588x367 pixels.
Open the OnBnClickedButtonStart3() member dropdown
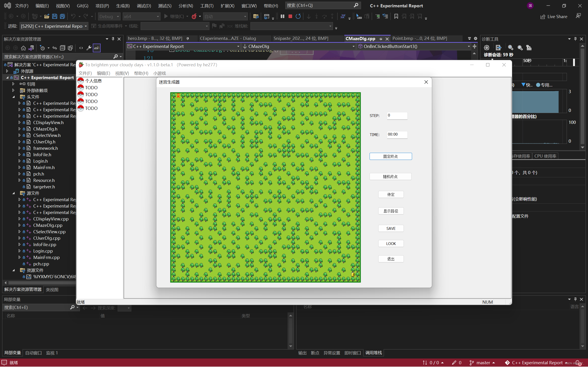point(469,46)
